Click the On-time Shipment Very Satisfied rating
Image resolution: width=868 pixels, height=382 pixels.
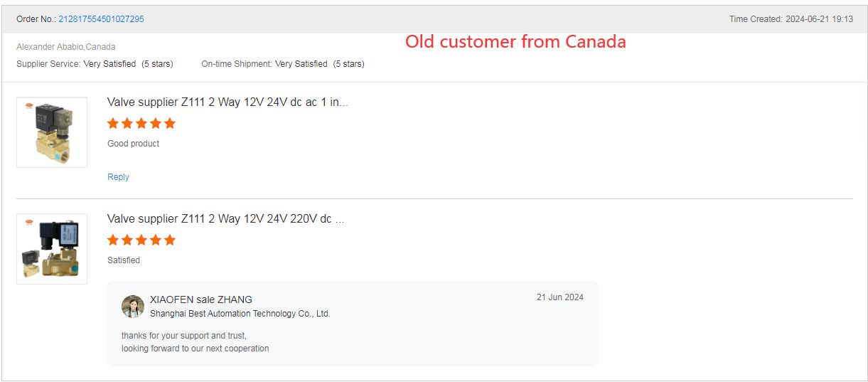283,64
